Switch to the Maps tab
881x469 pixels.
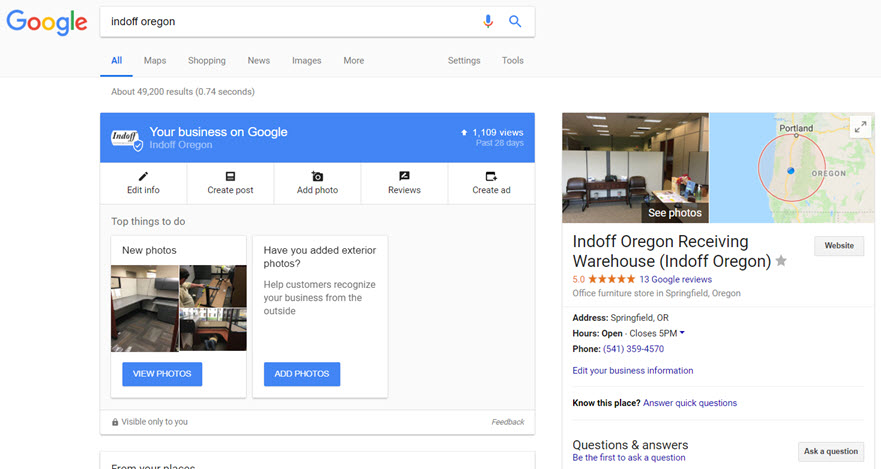pyautogui.click(x=155, y=60)
